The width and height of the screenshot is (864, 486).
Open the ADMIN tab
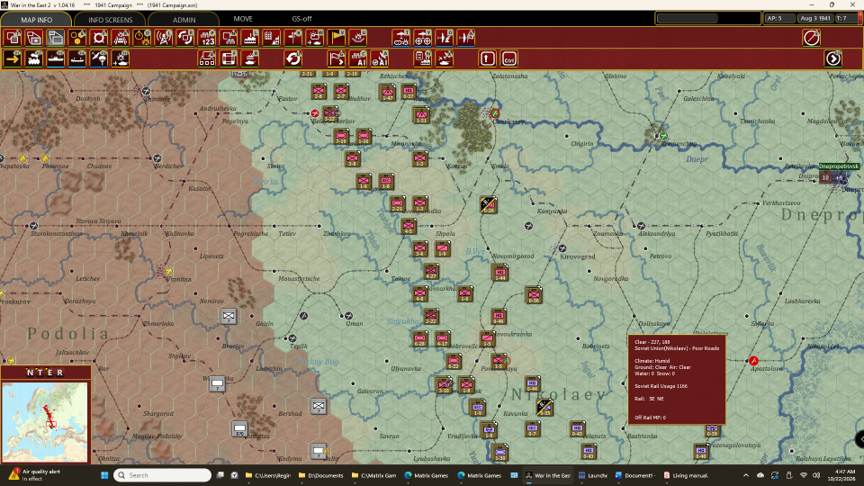tap(184, 19)
